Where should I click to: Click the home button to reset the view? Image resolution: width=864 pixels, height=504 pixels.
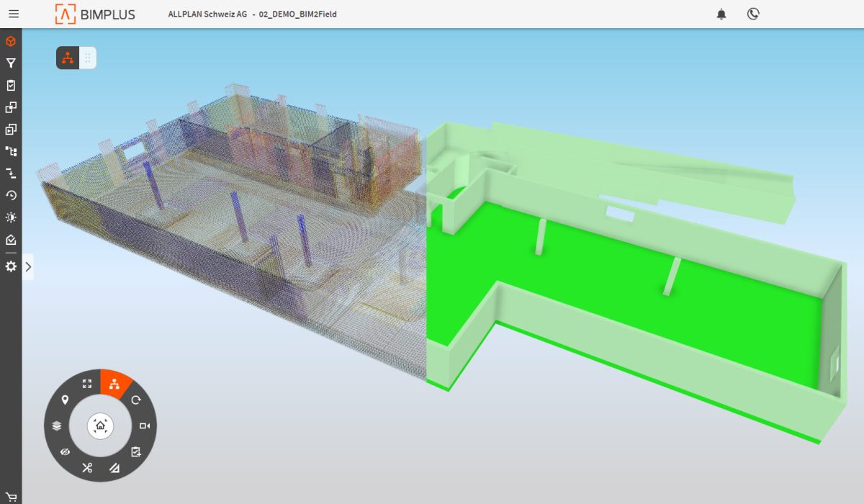101,426
